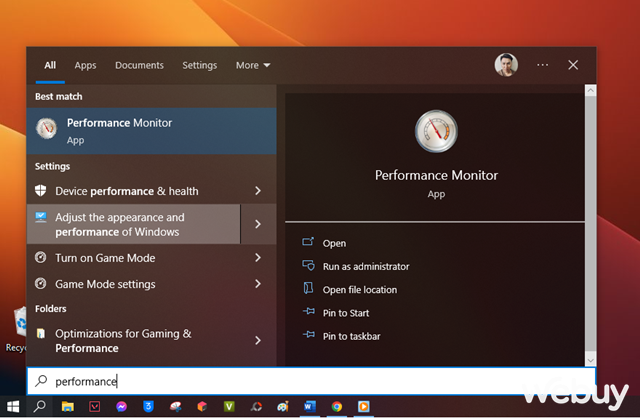Switch to the Documents tab
The width and height of the screenshot is (640, 418).
pyautogui.click(x=139, y=65)
